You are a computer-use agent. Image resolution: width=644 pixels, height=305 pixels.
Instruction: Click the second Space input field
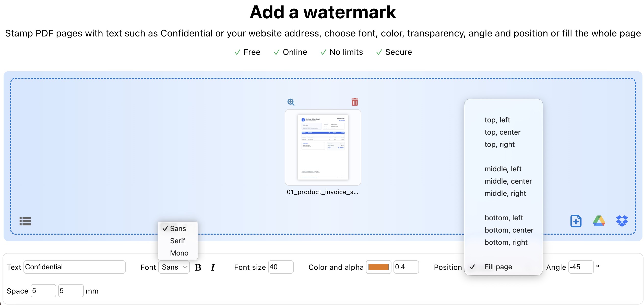pos(71,291)
